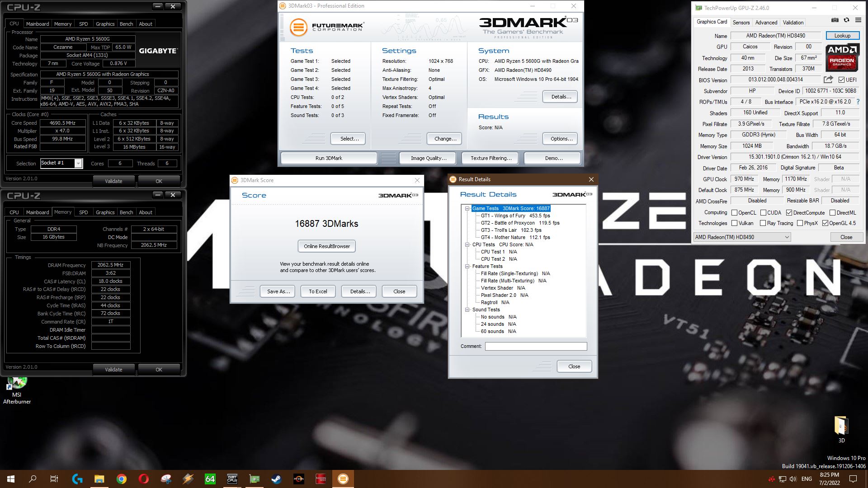Open Mainboard tab in top CPU-Z window

[x=38, y=24]
